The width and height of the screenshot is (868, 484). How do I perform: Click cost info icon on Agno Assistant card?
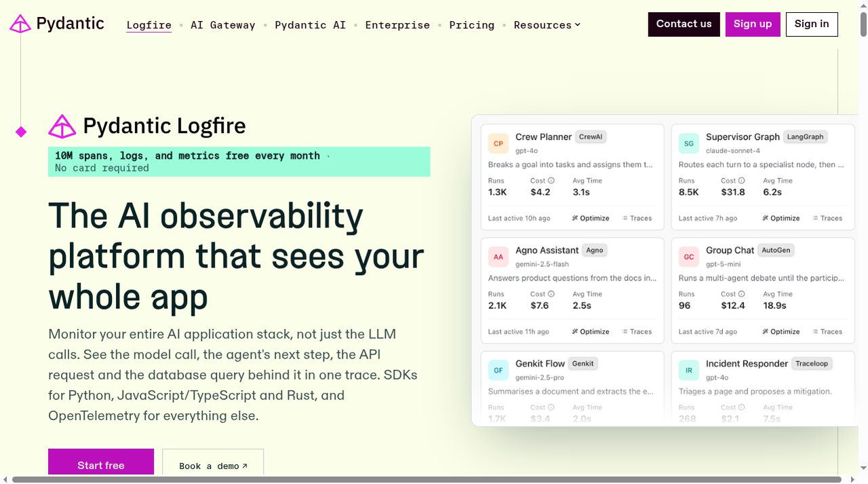point(551,294)
